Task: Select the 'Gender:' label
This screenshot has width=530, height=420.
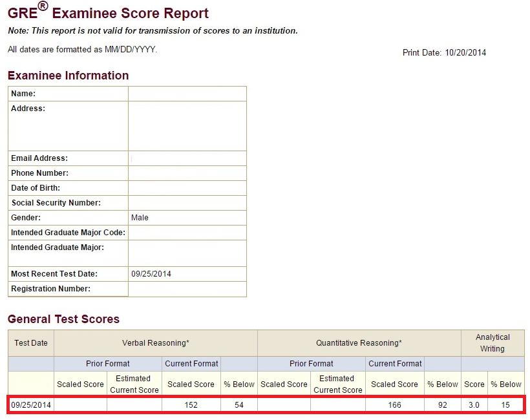Action: 26,218
